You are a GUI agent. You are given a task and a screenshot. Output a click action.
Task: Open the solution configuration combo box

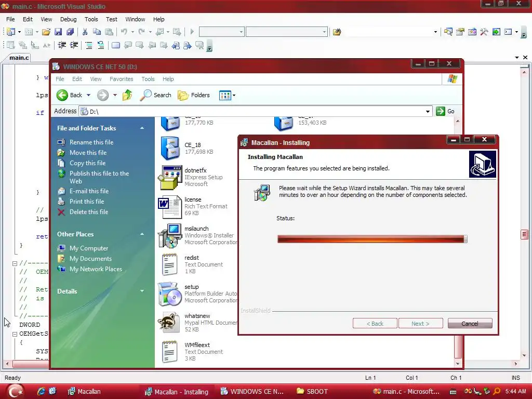coord(221,32)
